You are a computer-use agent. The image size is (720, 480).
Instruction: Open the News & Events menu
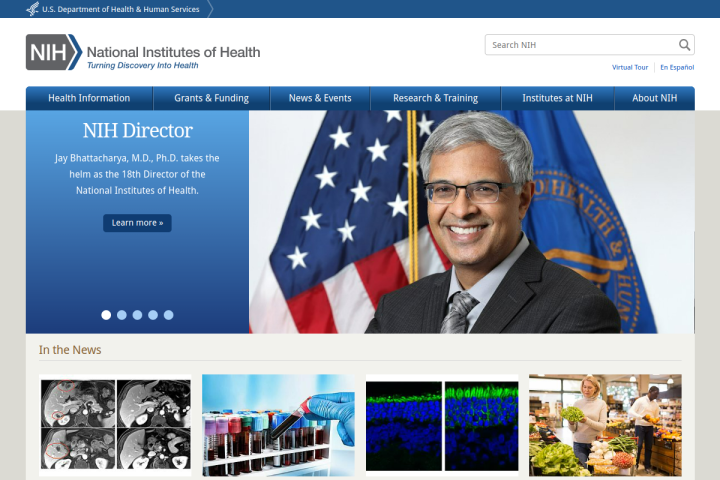click(320, 98)
